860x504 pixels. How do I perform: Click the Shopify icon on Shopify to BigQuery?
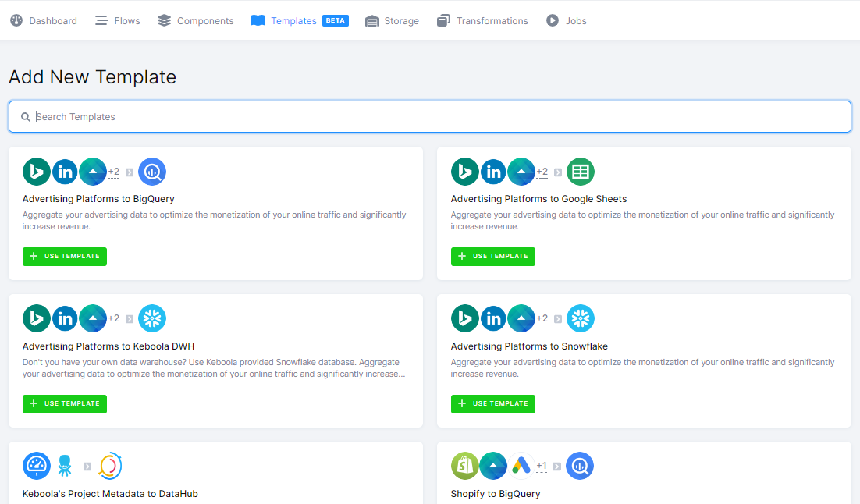(x=465, y=465)
